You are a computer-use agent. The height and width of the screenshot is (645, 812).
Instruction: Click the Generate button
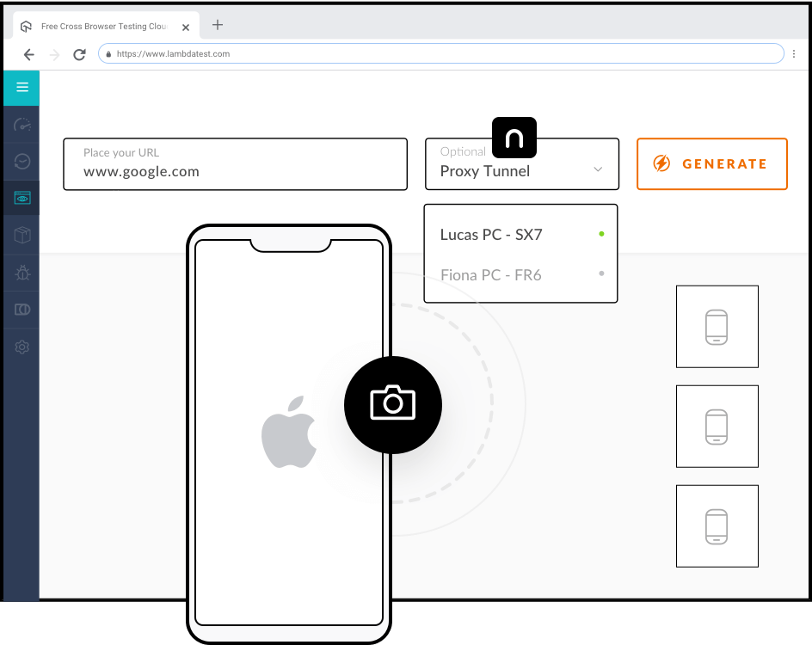point(712,163)
